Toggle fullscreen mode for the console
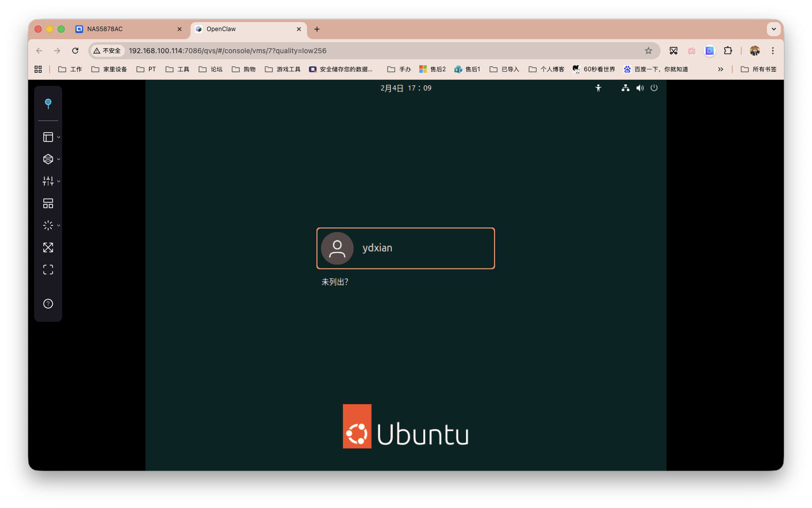This screenshot has height=508, width=812. click(48, 270)
